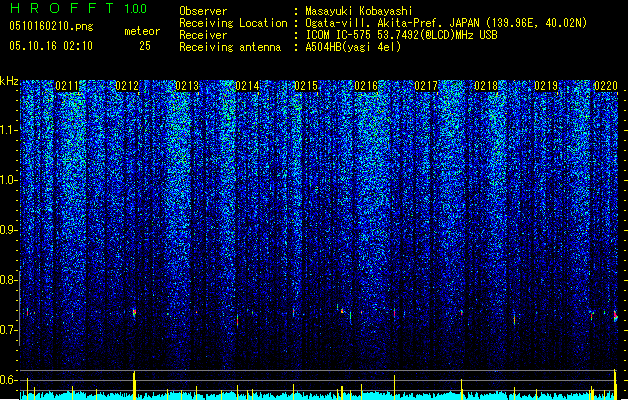Image resolution: width=629 pixels, height=400 pixels.
Task: Click the 0.8 kHz axis tick label
Action: point(8,280)
